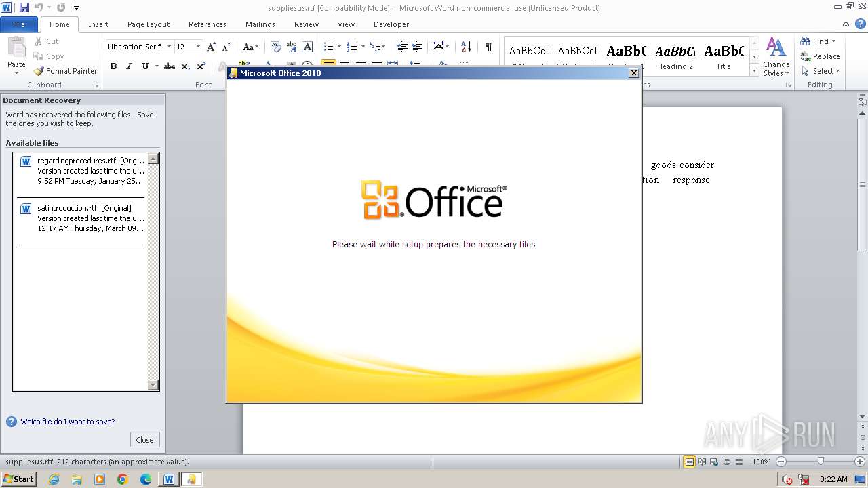The height and width of the screenshot is (488, 868).
Task: Switch to the References tab
Action: (x=208, y=24)
